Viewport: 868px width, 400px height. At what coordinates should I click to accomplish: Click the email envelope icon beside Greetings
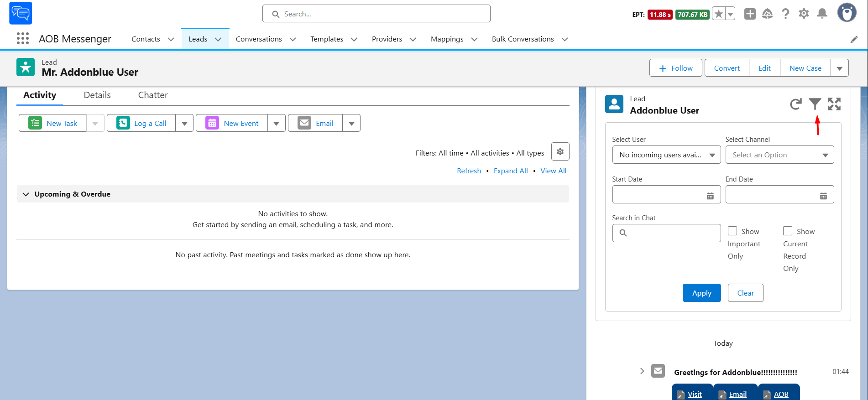pyautogui.click(x=658, y=371)
